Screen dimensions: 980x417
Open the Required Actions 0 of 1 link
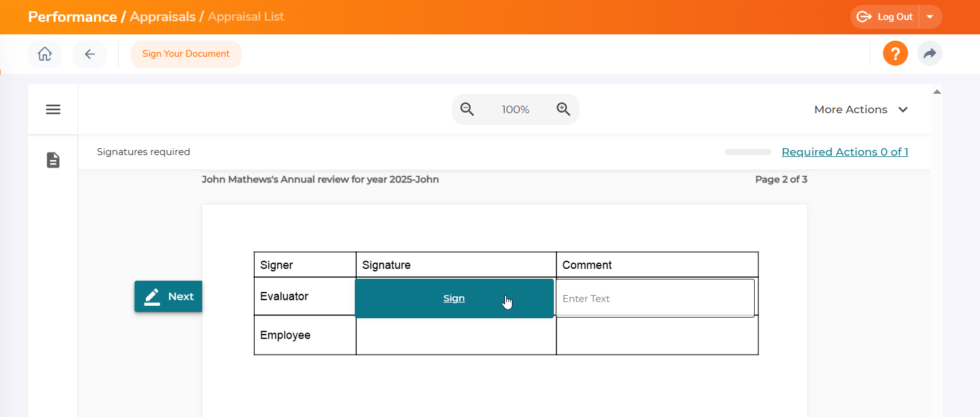pos(845,152)
